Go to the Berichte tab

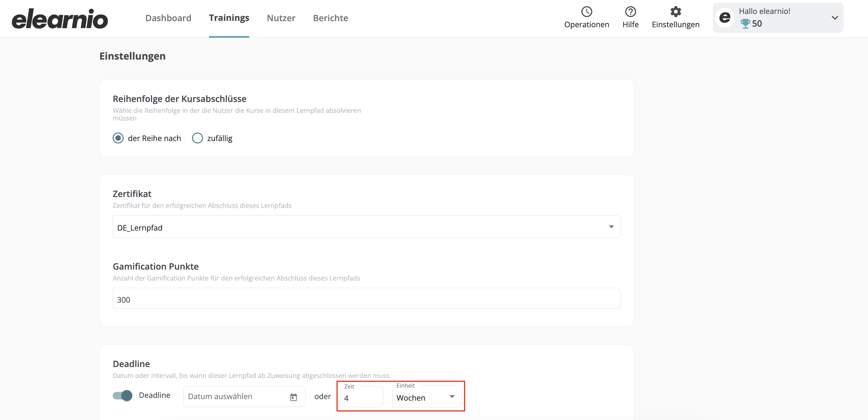330,18
